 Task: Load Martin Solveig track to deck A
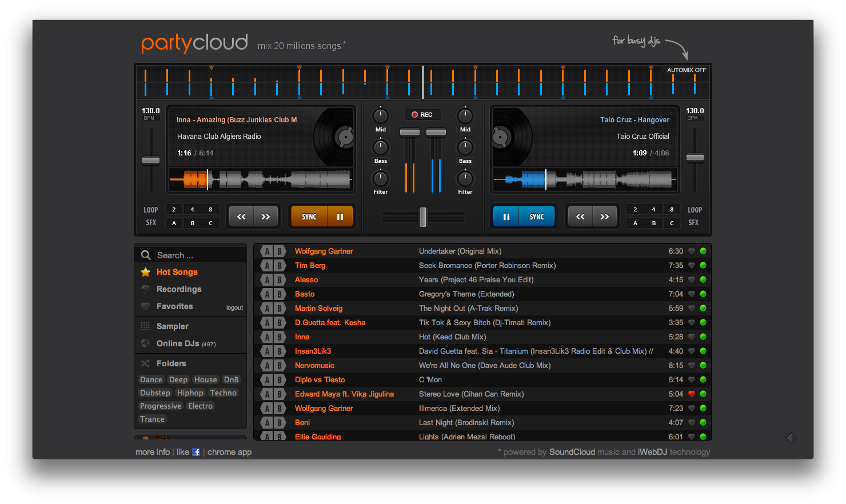pyautogui.click(x=266, y=308)
